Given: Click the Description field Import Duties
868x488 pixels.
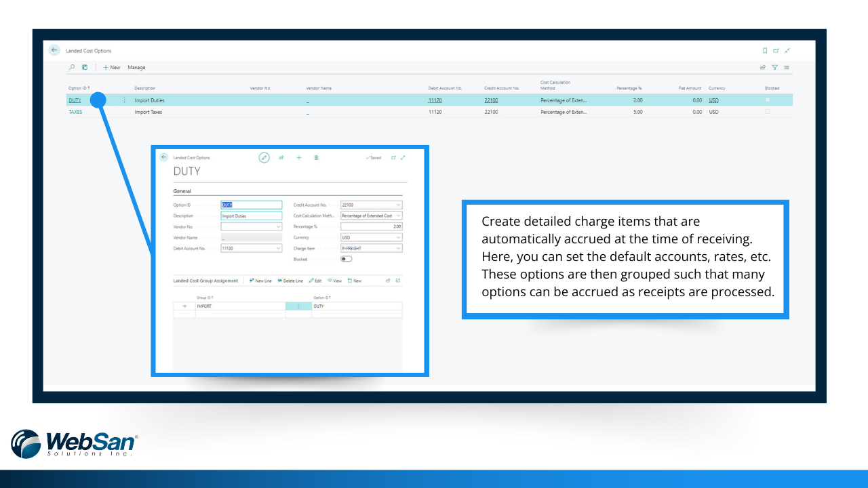Looking at the screenshot, I should click(x=252, y=216).
